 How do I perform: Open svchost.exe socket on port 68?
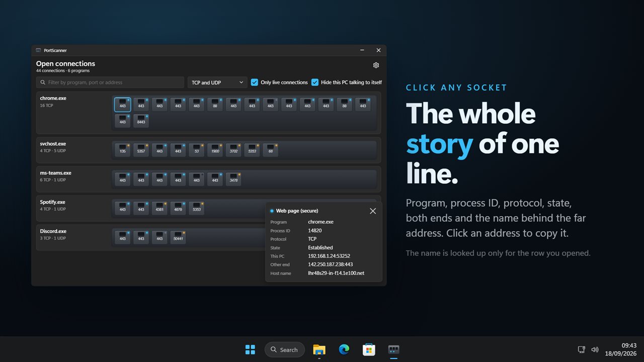click(271, 150)
